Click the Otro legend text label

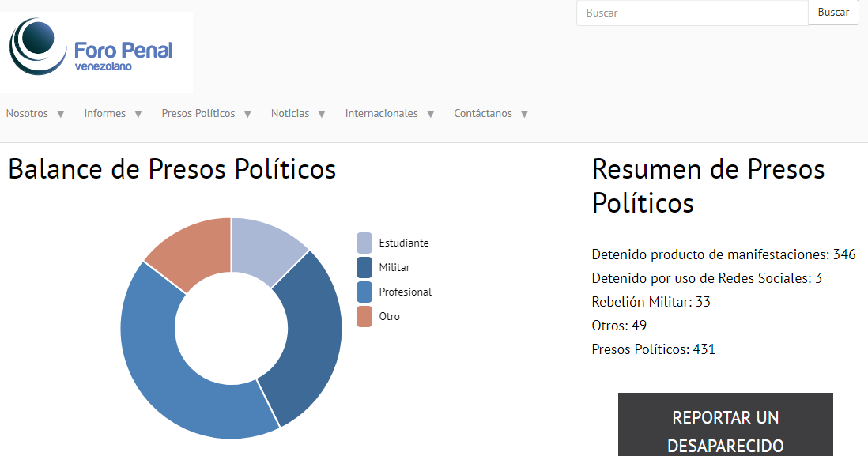pyautogui.click(x=389, y=316)
